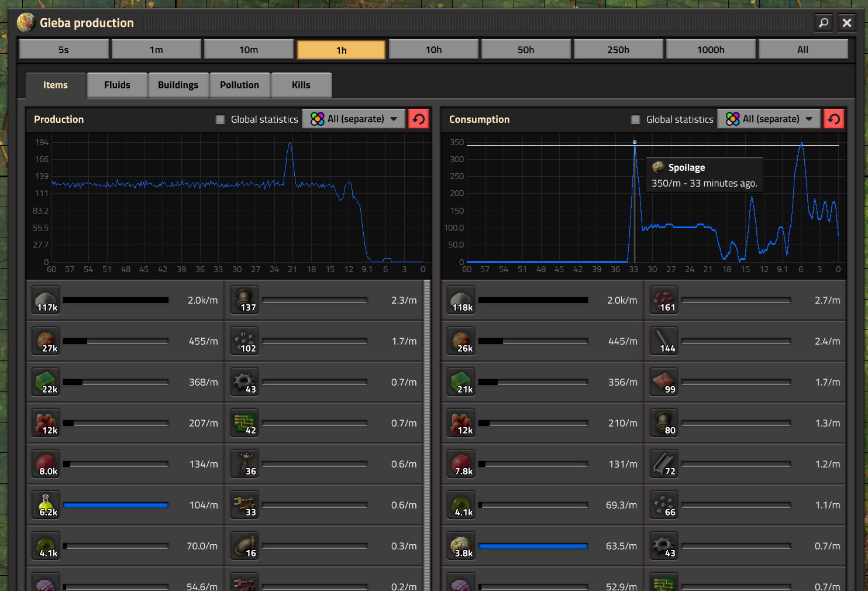Enable Global statistics in Production panel
Screen dimensions: 868x591
[220, 119]
